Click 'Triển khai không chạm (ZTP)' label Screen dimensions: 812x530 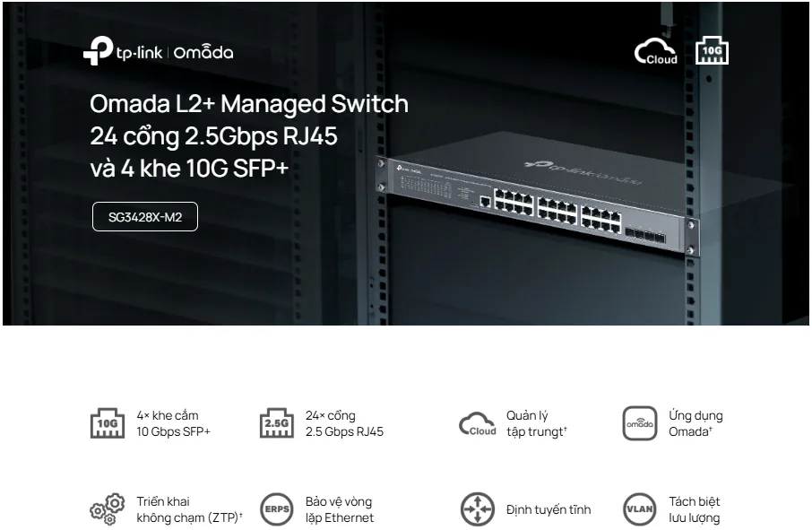pos(189,509)
